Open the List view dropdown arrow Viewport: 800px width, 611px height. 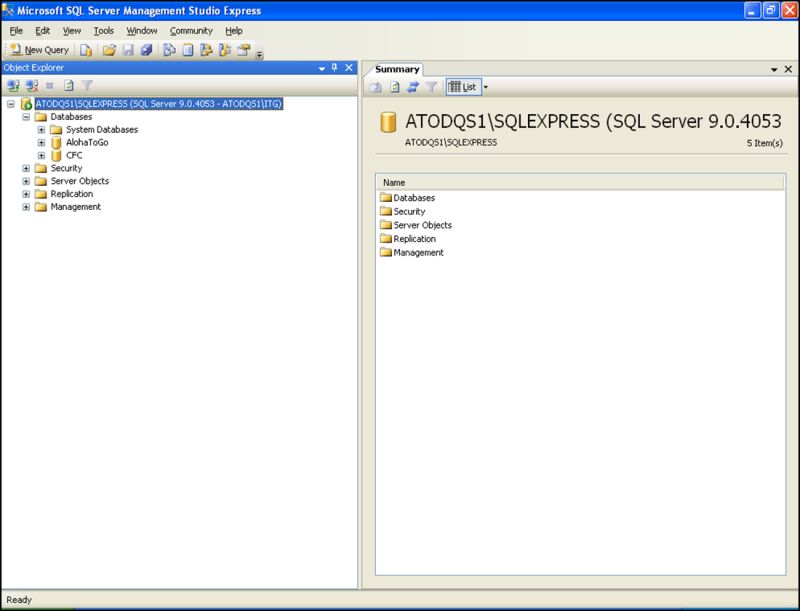click(486, 87)
